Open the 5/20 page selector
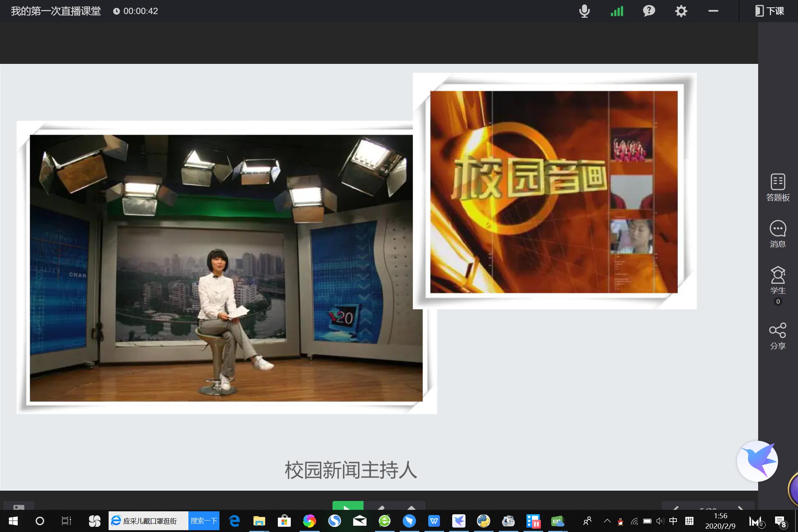 click(x=708, y=509)
